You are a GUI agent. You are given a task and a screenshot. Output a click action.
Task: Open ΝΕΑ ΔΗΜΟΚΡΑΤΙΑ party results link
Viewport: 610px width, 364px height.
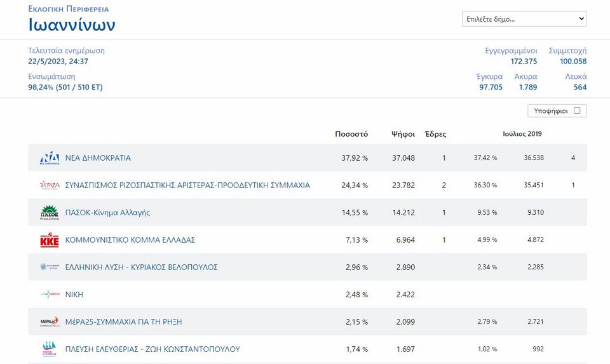tap(98, 158)
